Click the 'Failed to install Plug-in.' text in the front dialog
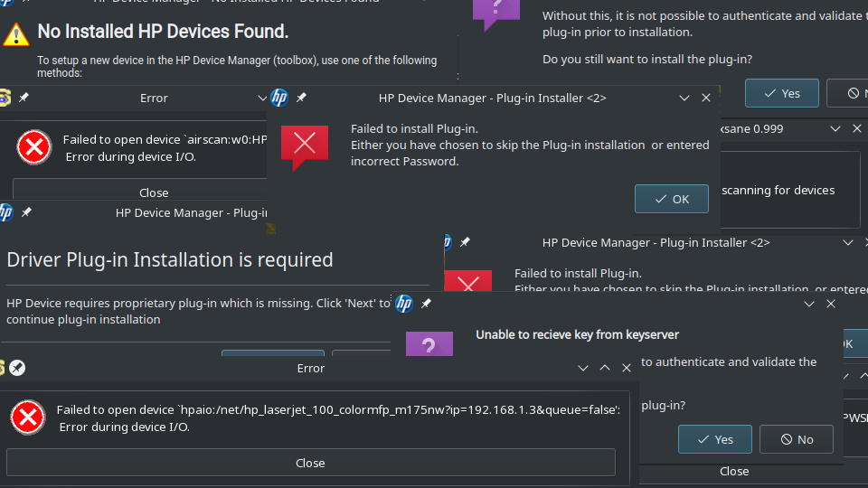This screenshot has width=868, height=488. pos(414,129)
